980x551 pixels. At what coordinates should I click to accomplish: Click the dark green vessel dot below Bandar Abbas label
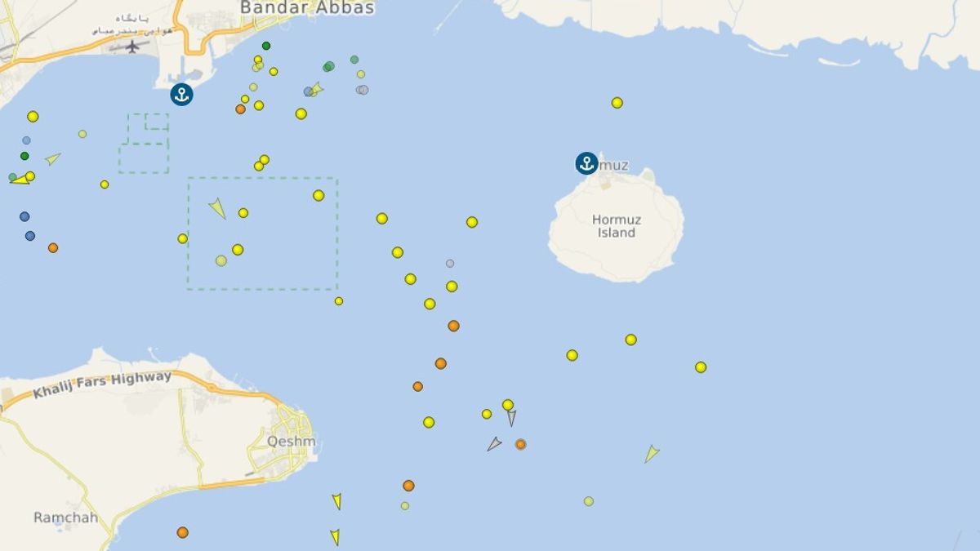(266, 46)
